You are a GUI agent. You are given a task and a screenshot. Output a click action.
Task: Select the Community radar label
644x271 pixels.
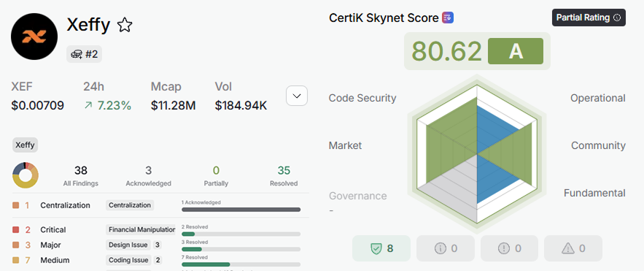pos(598,145)
